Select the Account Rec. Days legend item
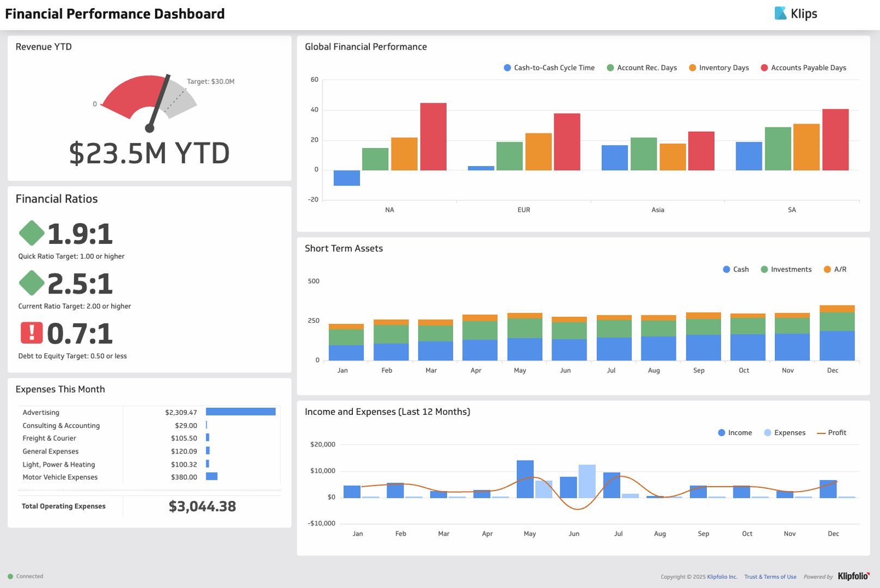This screenshot has height=588, width=880. [x=610, y=68]
